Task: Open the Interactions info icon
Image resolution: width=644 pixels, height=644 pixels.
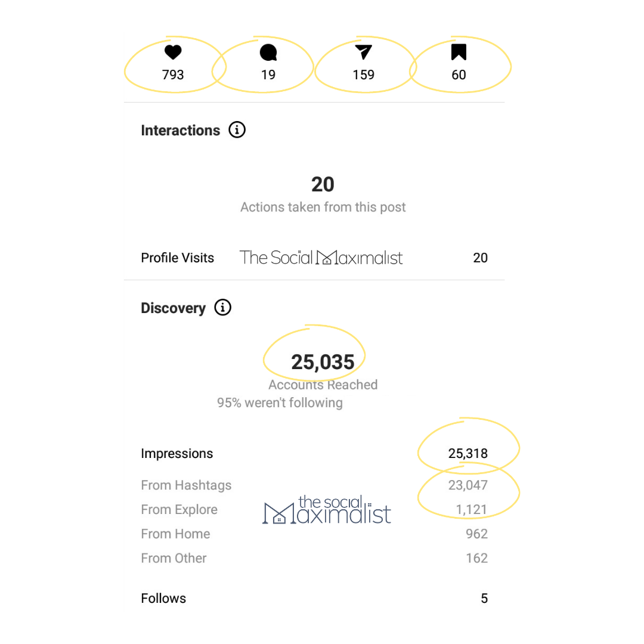Action: pos(237,130)
